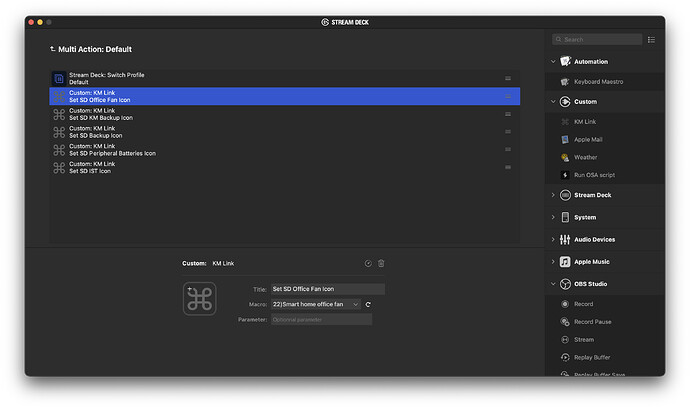Click the Switch Profile action icon

point(59,79)
